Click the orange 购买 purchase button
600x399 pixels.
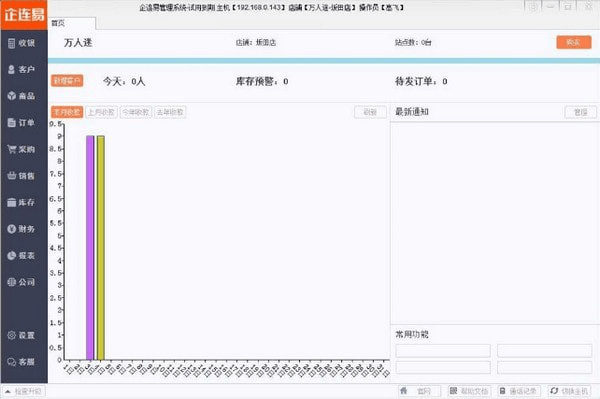574,42
